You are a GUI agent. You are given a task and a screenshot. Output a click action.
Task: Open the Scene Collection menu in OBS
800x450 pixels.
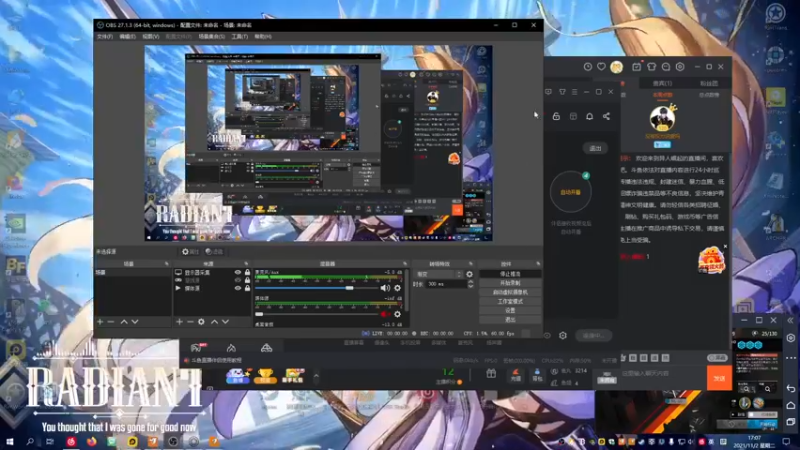tap(211, 37)
